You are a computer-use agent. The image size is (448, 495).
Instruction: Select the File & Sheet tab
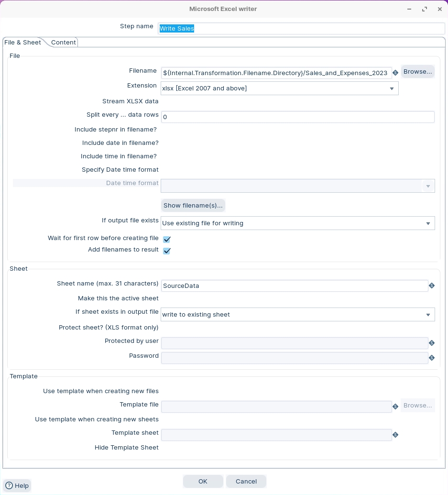click(x=22, y=42)
